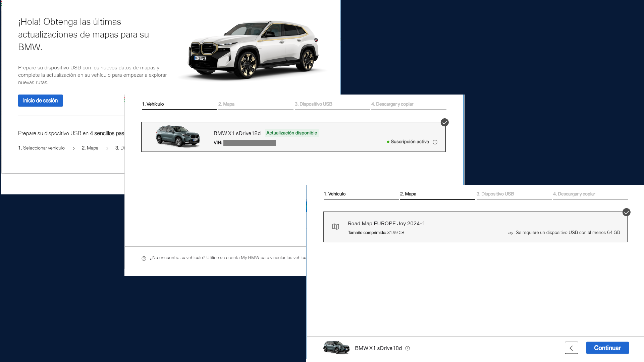This screenshot has height=362, width=644.
Task: Select 1. Vehículo tab in map window
Action: (x=361, y=195)
